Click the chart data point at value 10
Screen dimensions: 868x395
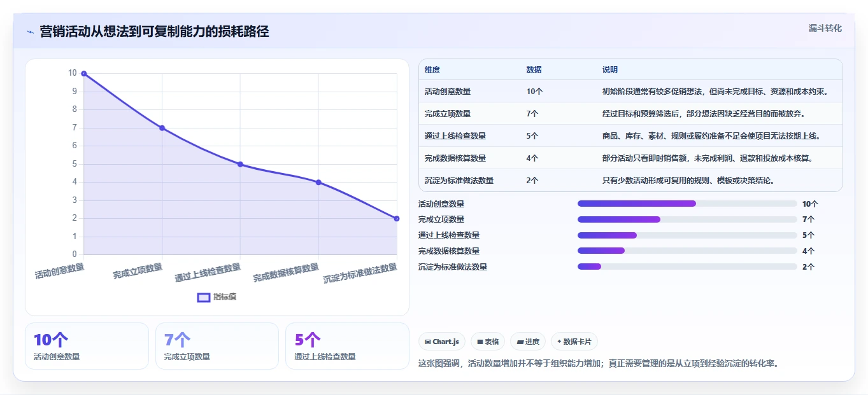(84, 74)
